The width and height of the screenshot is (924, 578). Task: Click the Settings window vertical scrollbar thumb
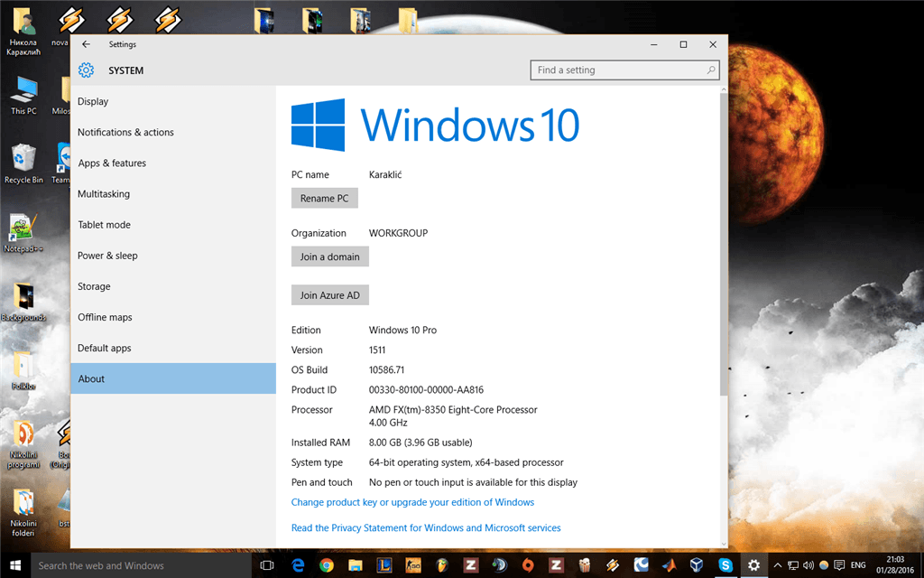pos(724,244)
